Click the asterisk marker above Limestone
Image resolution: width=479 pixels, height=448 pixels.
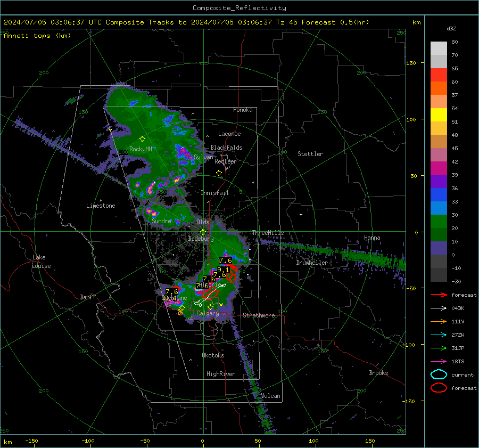101,201
